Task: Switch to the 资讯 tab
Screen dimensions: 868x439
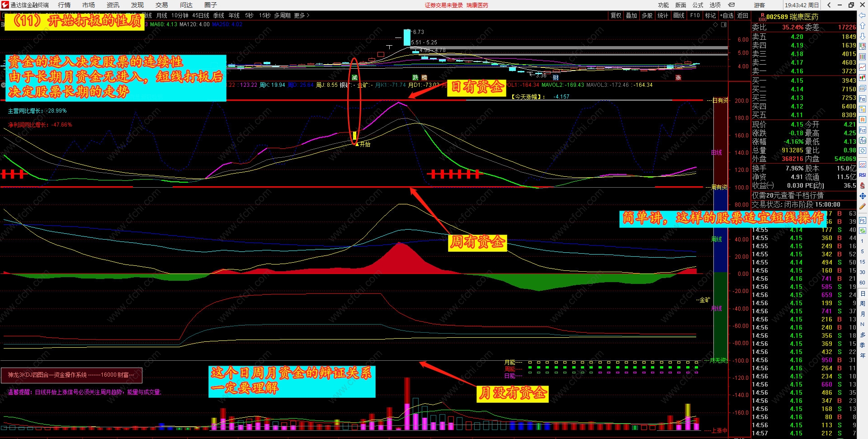Action: click(113, 5)
